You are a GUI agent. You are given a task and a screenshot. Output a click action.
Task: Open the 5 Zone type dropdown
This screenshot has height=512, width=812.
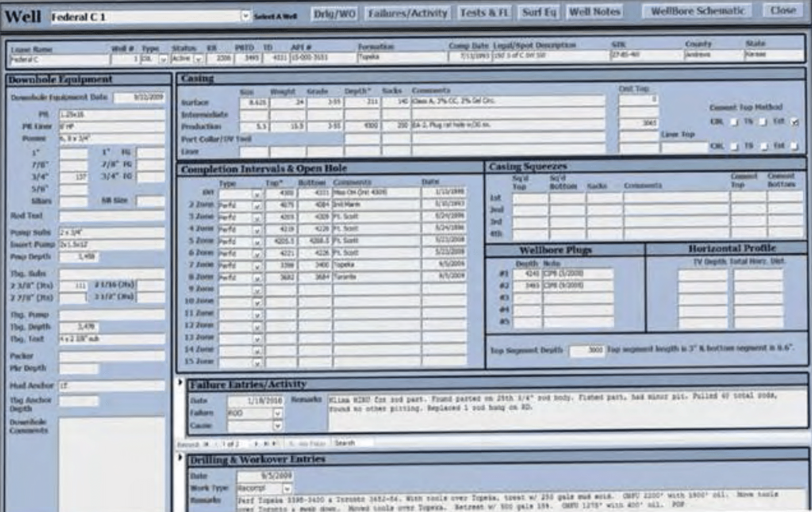(257, 242)
